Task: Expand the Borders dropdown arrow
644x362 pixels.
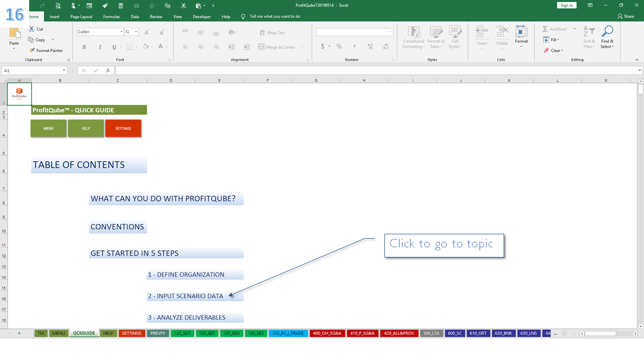Action: 137,47
